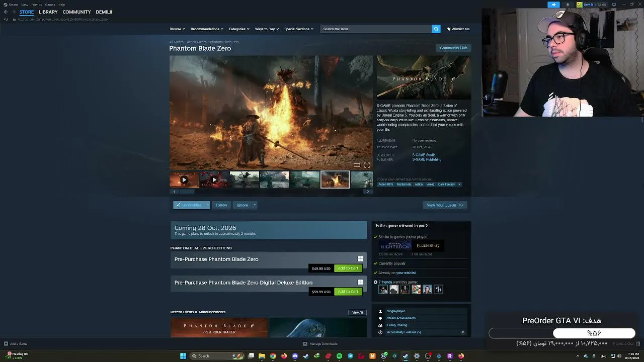
Task: Open the Recommendations dropdown menu
Action: 207,29
